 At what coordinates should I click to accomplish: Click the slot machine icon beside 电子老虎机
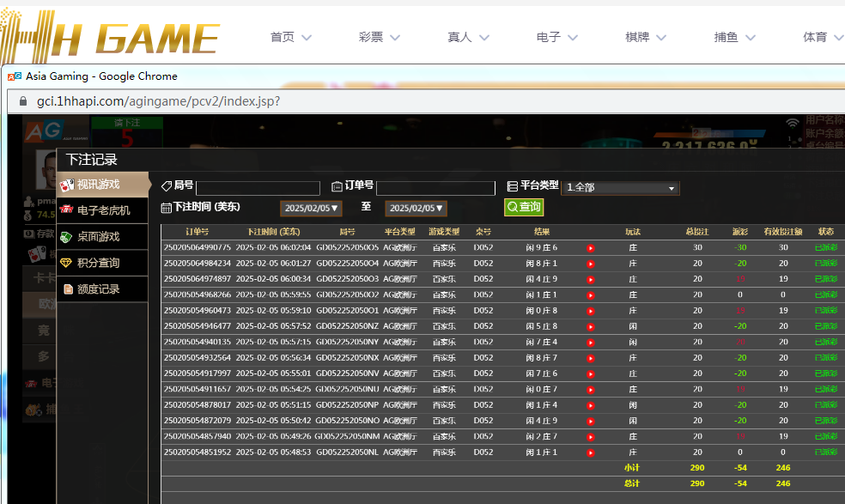[x=67, y=210]
